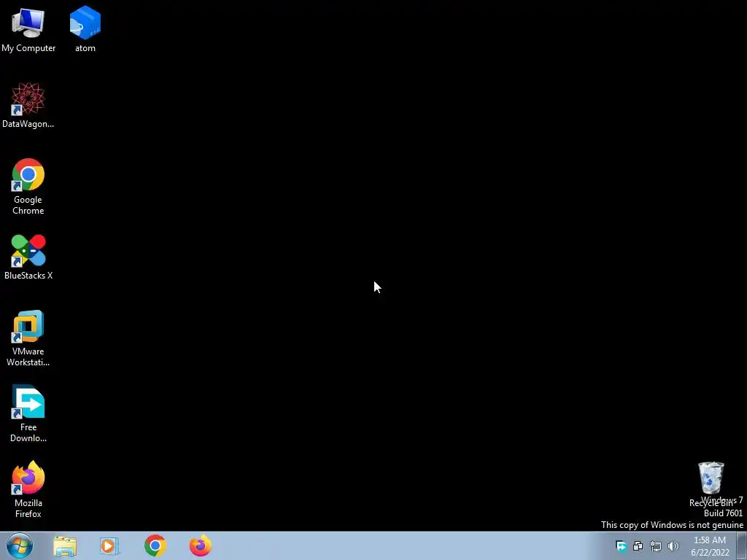Launch Chrome from the taskbar
The image size is (747, 560).
155,545
